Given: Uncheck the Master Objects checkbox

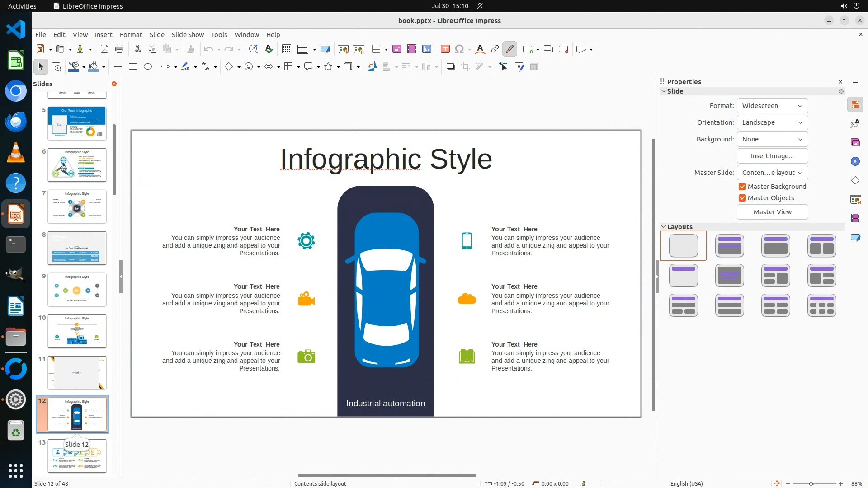Looking at the screenshot, I should [742, 198].
